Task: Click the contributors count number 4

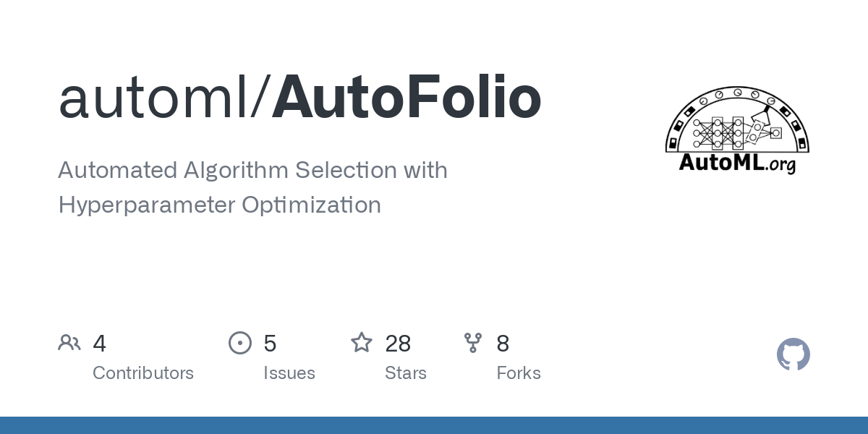Action: point(100,344)
